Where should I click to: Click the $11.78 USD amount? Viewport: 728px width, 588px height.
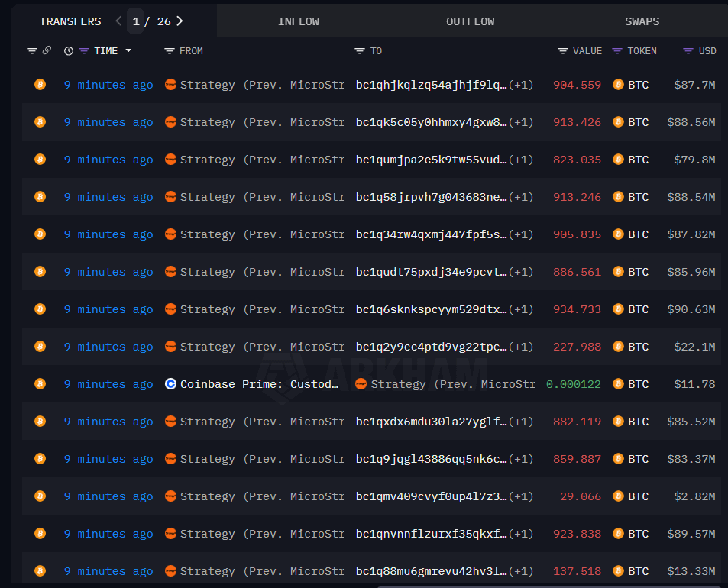[x=694, y=384]
